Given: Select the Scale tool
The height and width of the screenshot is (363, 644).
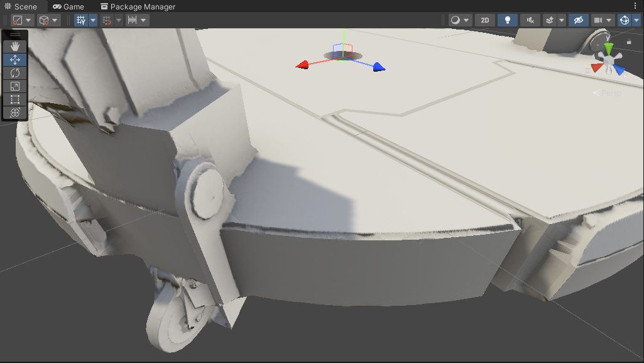Looking at the screenshot, I should 14,86.
